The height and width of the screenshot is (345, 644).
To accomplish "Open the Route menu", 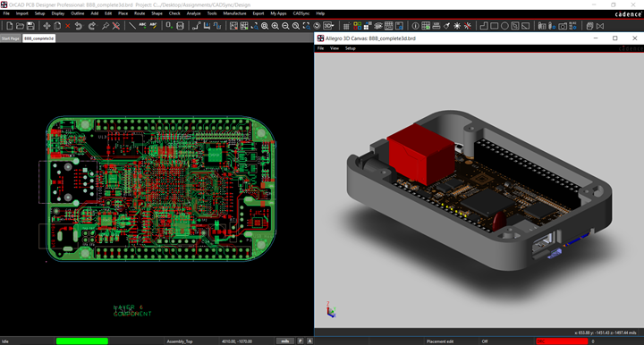I will point(140,13).
